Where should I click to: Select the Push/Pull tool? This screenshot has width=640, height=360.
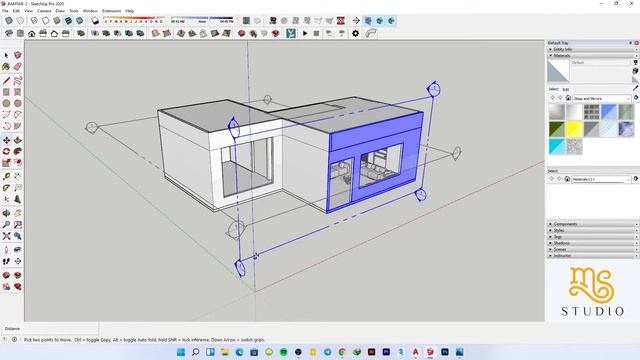click(18, 140)
